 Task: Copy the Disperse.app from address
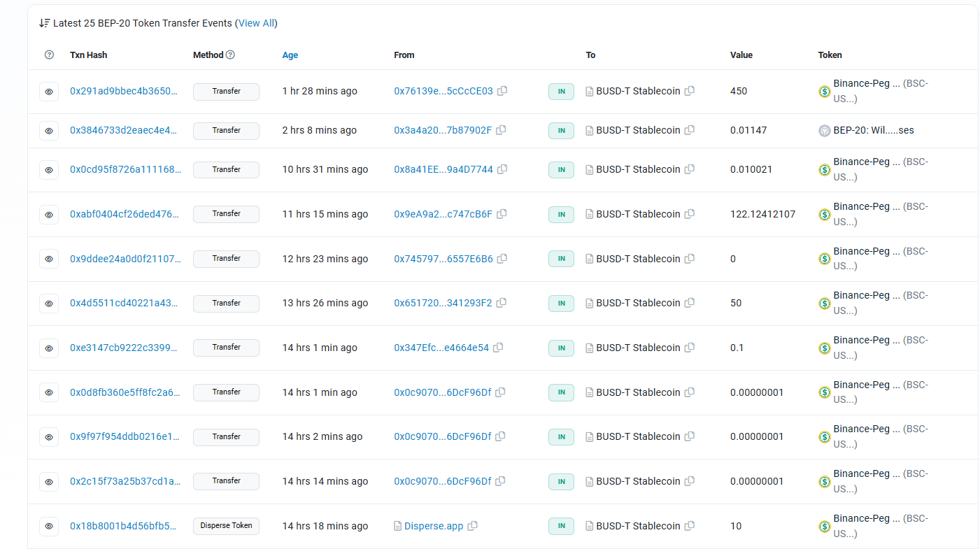(473, 526)
